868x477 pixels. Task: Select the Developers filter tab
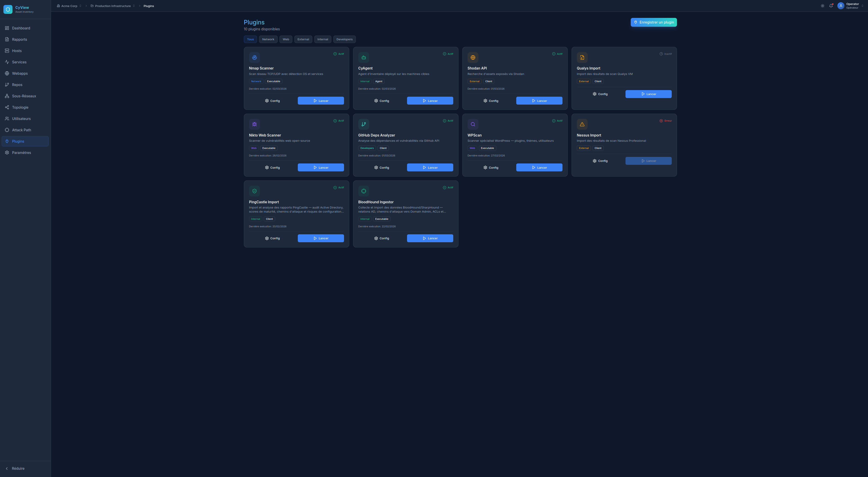pos(344,39)
